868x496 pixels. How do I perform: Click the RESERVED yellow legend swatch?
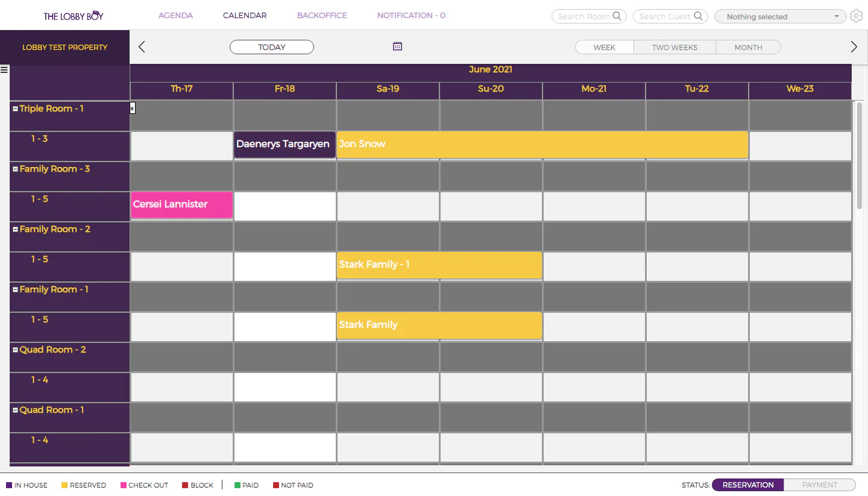[64, 485]
